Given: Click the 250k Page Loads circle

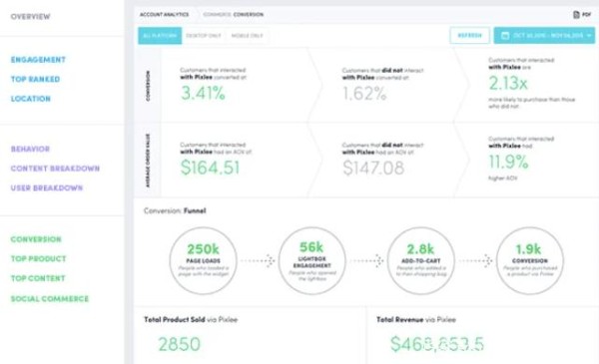Looking at the screenshot, I should [x=204, y=261].
